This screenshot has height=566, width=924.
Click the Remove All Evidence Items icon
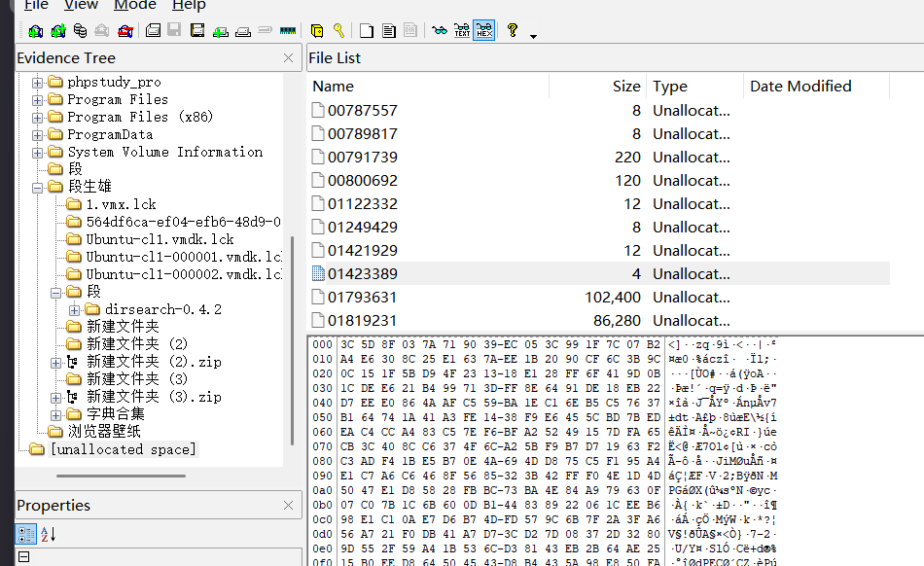click(x=124, y=30)
